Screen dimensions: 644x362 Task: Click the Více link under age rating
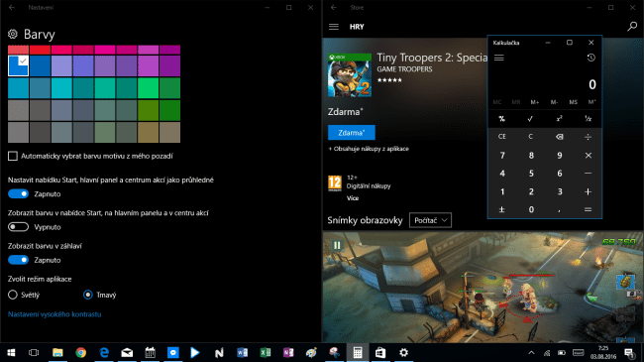tap(353, 198)
